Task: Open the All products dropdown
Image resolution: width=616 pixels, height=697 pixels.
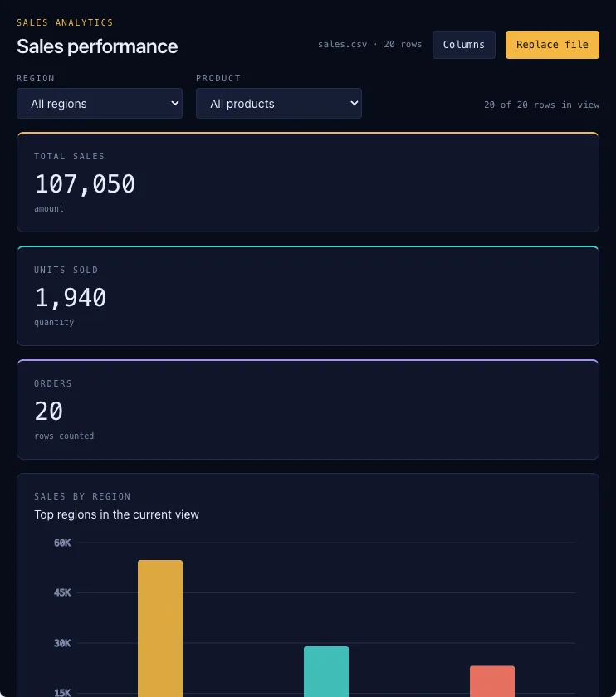Action: [x=279, y=104]
